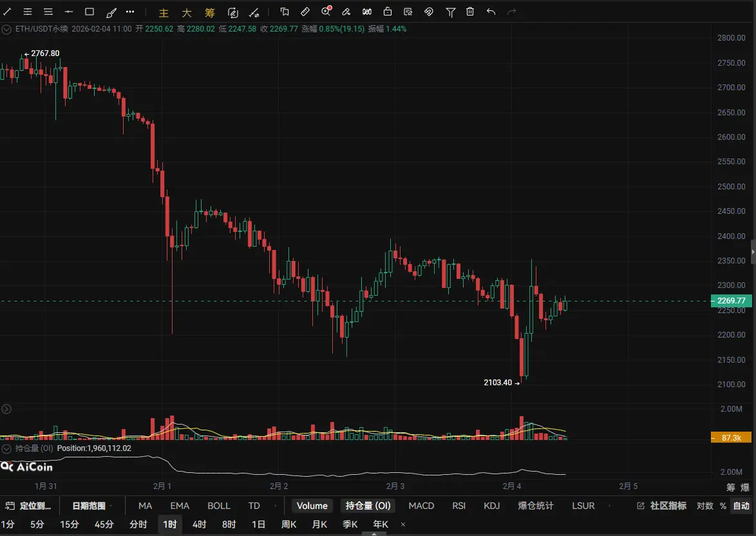Viewport: 756px width, 536px height.
Task: Select the rectangle shape tool
Action: click(x=90, y=12)
